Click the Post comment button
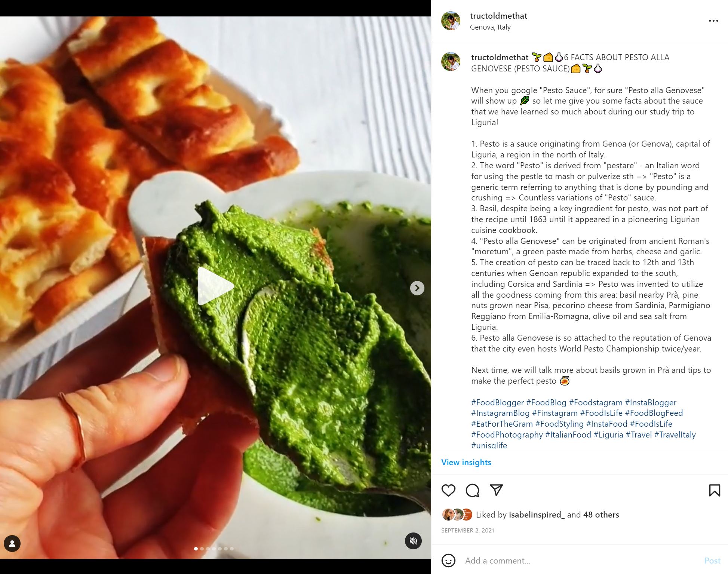This screenshot has width=728, height=574. [x=712, y=561]
